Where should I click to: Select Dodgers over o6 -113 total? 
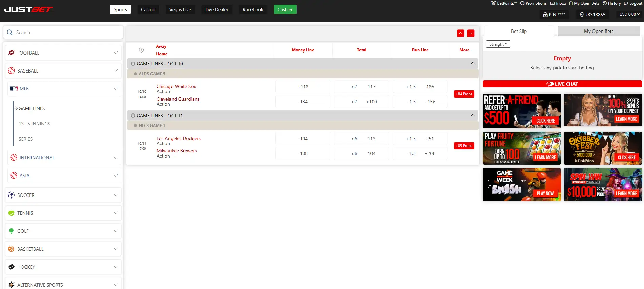(x=361, y=139)
